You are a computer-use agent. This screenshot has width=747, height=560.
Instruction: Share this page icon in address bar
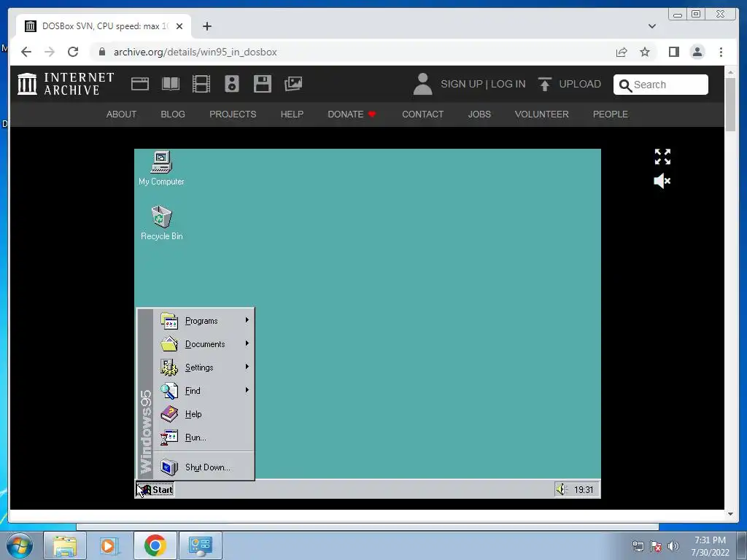(622, 52)
